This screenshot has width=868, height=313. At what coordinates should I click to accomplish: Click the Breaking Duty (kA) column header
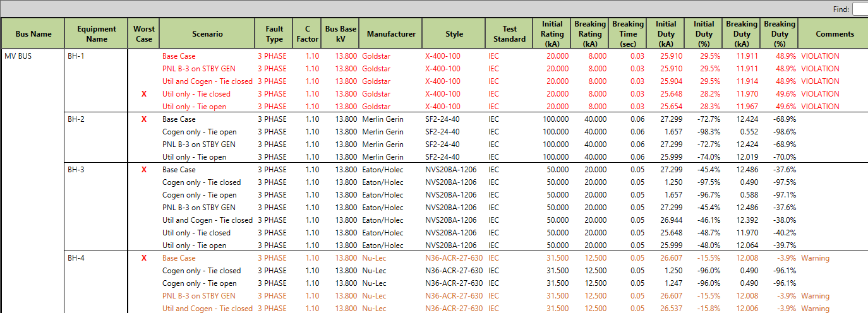(742, 34)
